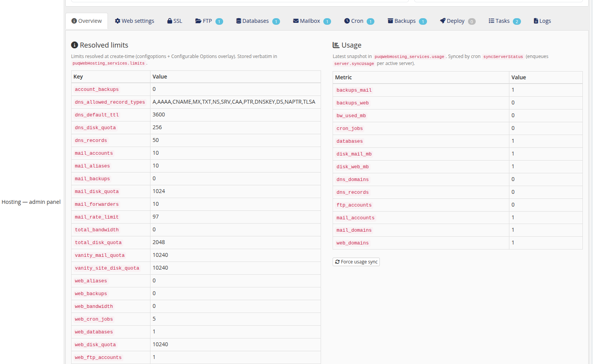This screenshot has height=364, width=596.
Task: Open the Deploy tab
Action: [458, 21]
